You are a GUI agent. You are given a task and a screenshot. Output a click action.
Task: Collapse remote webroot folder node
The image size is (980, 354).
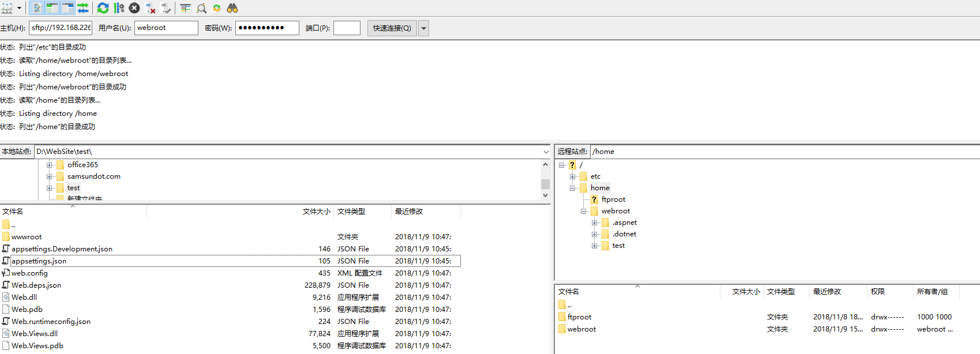pyautogui.click(x=583, y=211)
